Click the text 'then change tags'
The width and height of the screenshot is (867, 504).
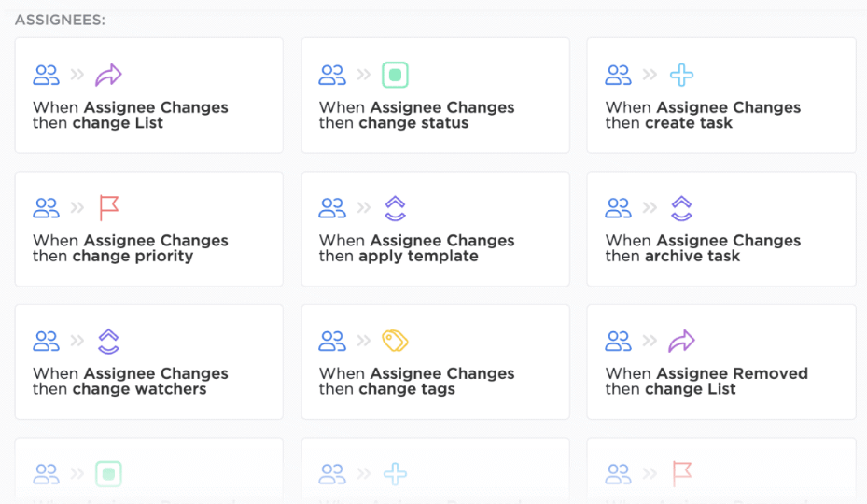coord(387,389)
